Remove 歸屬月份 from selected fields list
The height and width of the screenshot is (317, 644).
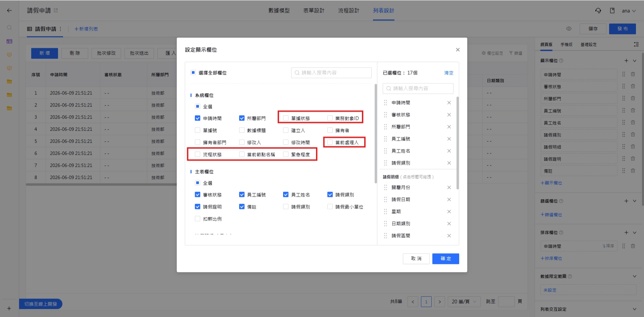(x=449, y=187)
